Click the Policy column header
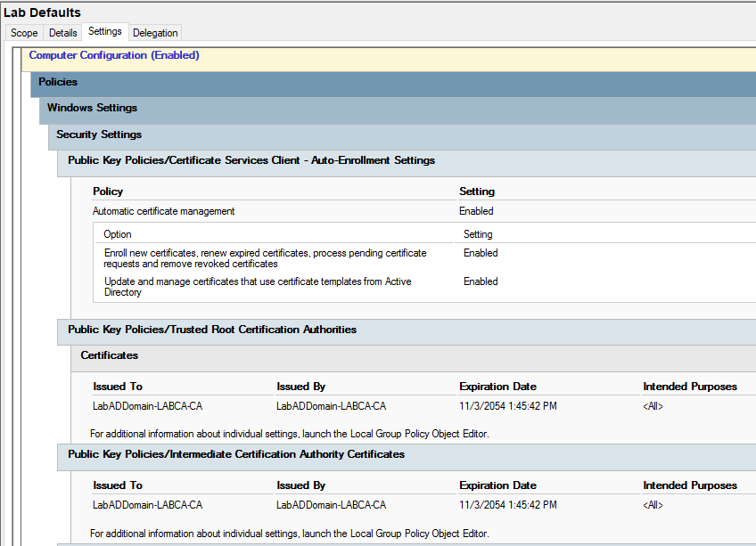The height and width of the screenshot is (546, 756). pyautogui.click(x=108, y=192)
